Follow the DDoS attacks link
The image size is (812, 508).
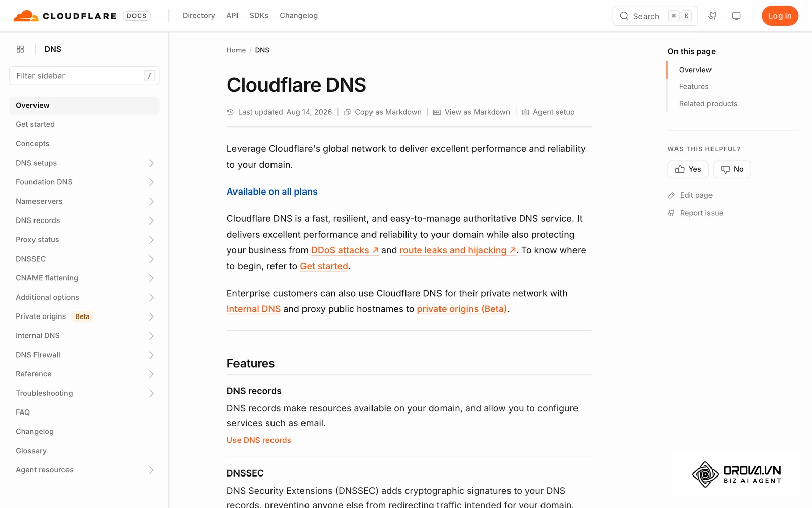coord(345,250)
